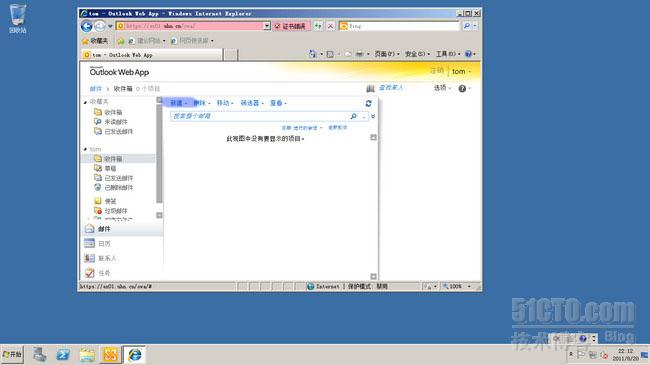This screenshot has width=650, height=365.
Task: Click 注销 sign out link
Action: click(437, 71)
